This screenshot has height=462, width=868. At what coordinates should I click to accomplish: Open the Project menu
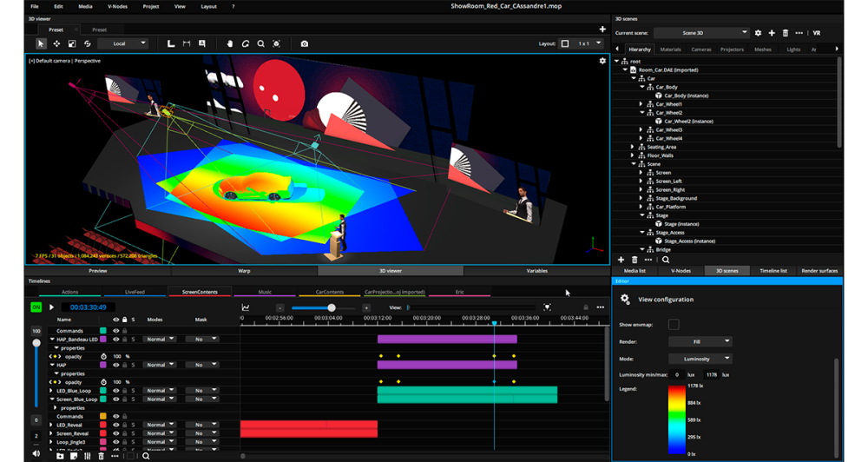[150, 7]
